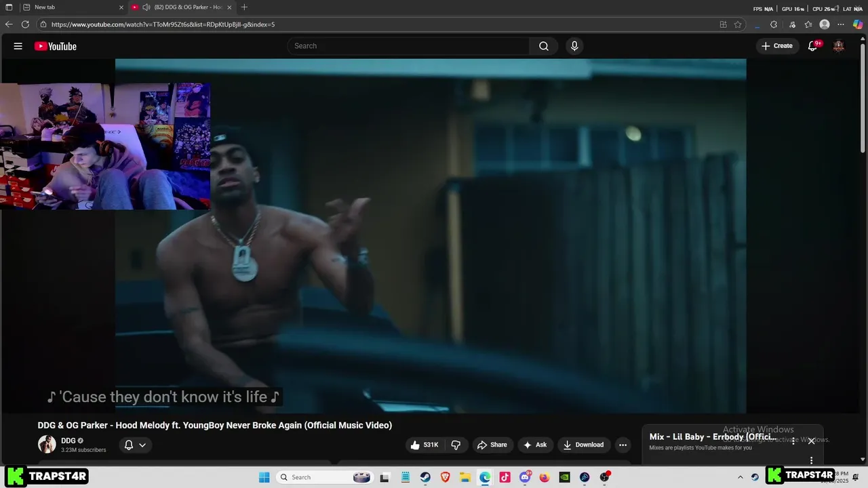Screen dimensions: 868x488
Task: Open the browser extensions puzzle icon
Action: [774, 24]
